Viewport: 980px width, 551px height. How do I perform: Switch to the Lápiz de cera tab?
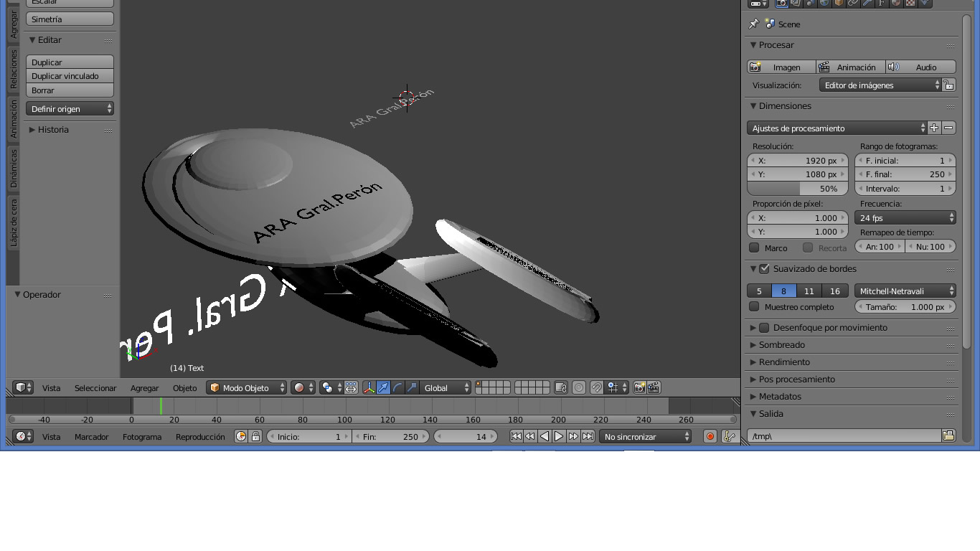point(13,223)
